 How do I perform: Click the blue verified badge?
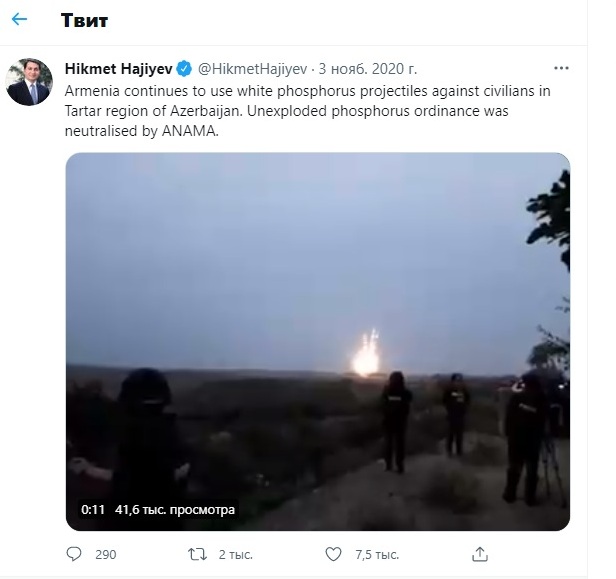point(184,69)
